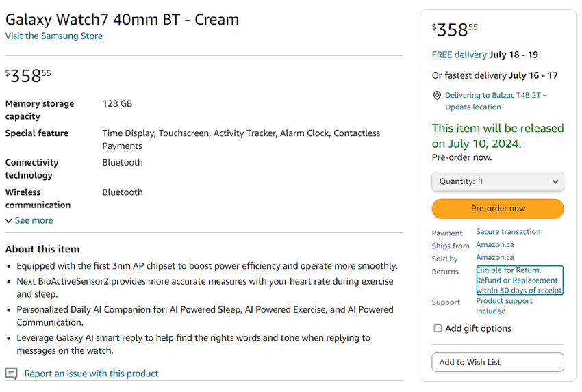Click the Pre-order now button

(x=498, y=209)
